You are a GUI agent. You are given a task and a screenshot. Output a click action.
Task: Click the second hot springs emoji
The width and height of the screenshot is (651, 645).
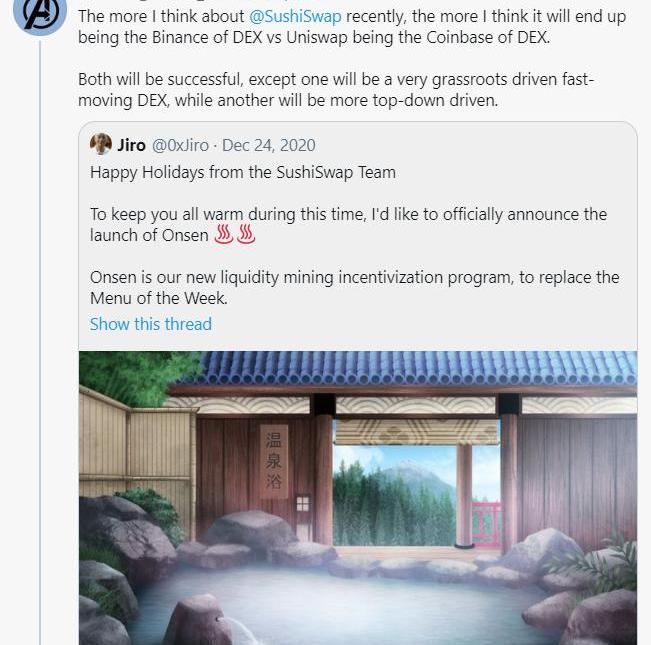(245, 235)
